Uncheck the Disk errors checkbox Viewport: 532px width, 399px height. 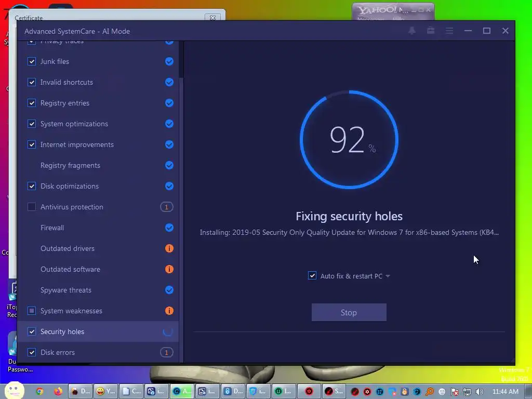tap(32, 352)
